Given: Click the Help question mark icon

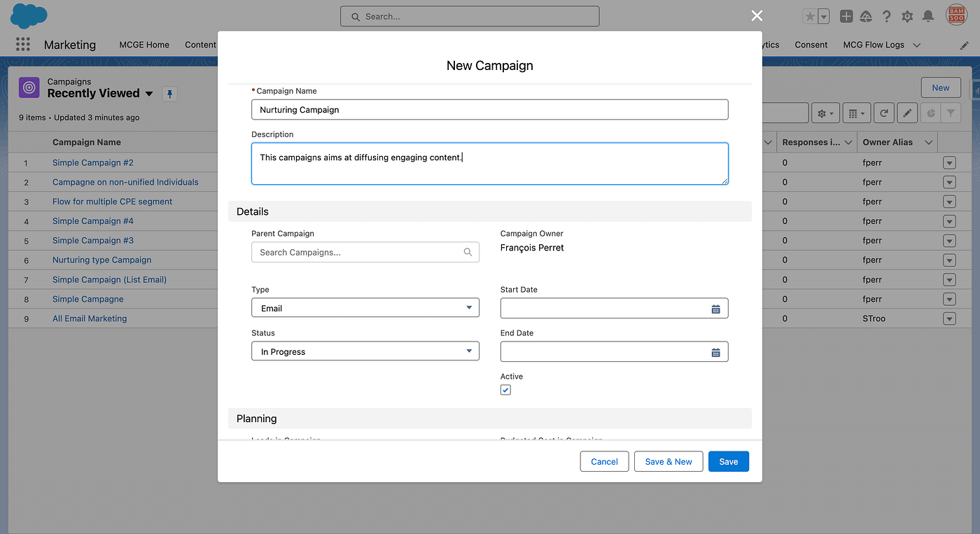Looking at the screenshot, I should [887, 16].
